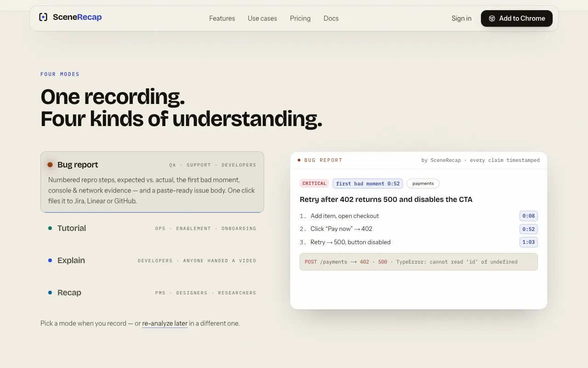Click step text 'Add item, open checkout'

point(345,216)
